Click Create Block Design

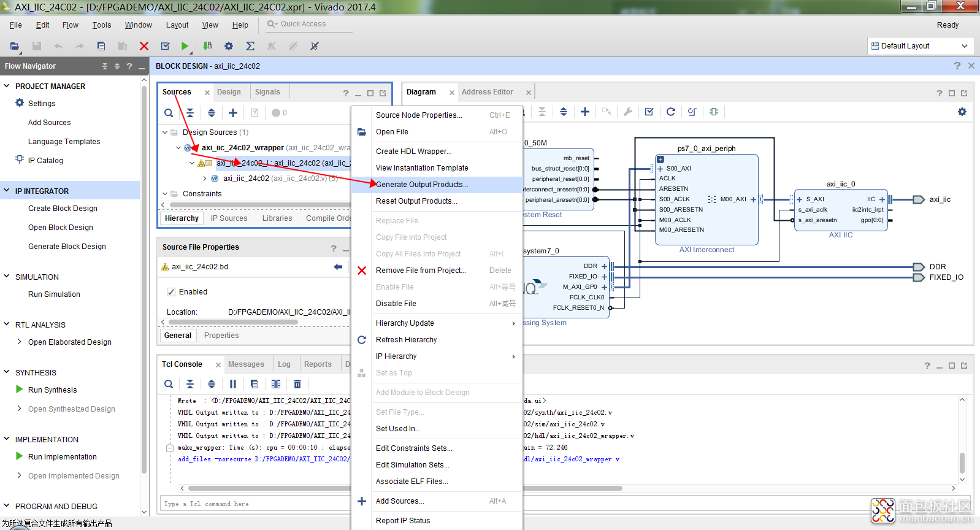pyautogui.click(x=63, y=209)
